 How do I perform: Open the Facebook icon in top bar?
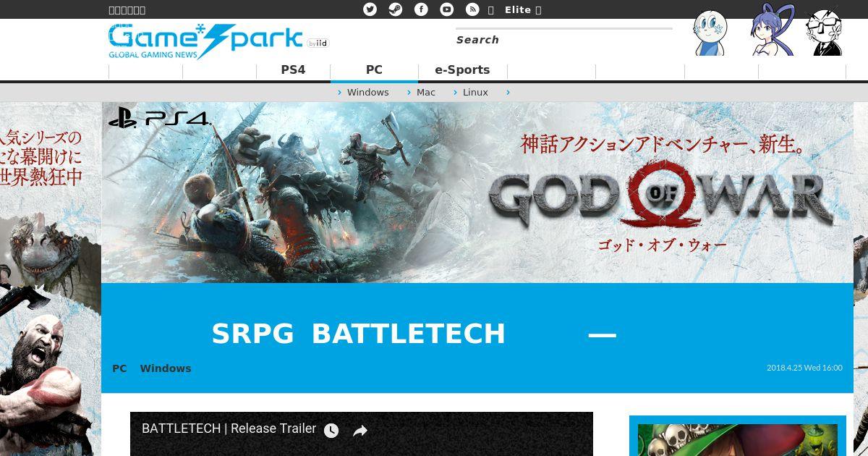point(421,9)
